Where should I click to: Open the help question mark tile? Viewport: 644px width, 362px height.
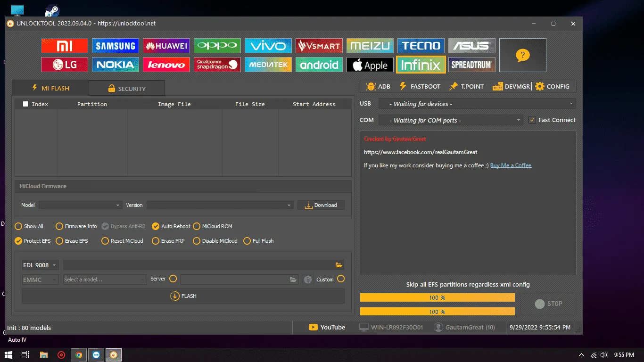pyautogui.click(x=523, y=55)
